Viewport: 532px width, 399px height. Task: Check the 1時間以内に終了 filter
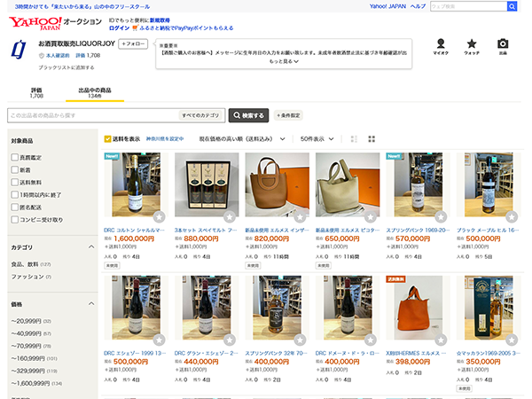pos(14,195)
